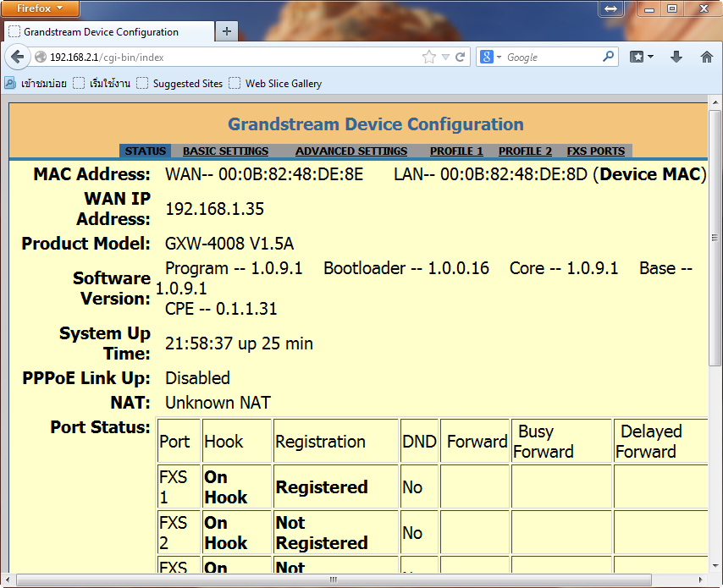Click the FXS 1 On Hook cell

[237, 486]
